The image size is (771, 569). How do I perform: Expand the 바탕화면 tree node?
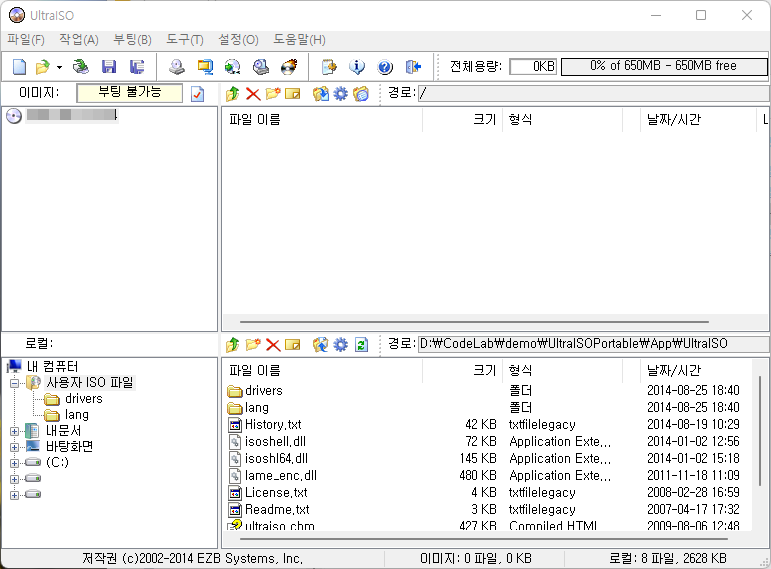[x=14, y=447]
